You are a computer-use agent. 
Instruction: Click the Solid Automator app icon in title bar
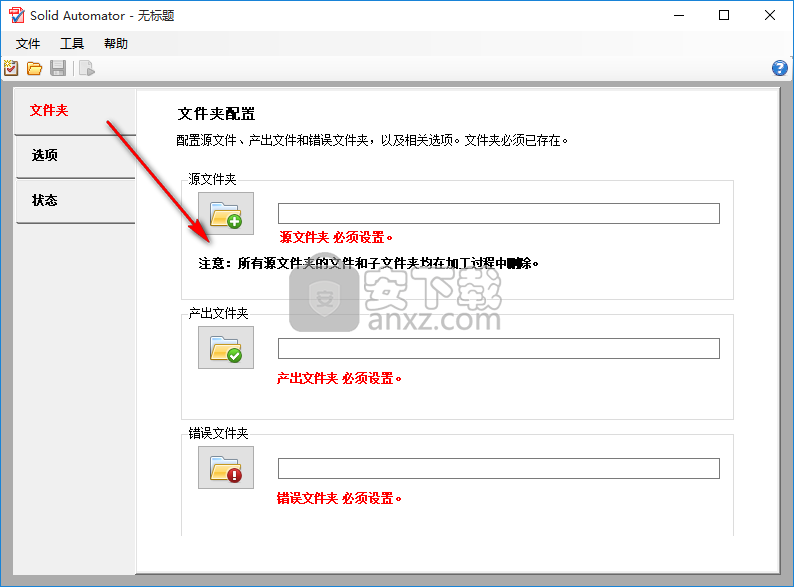pos(16,15)
